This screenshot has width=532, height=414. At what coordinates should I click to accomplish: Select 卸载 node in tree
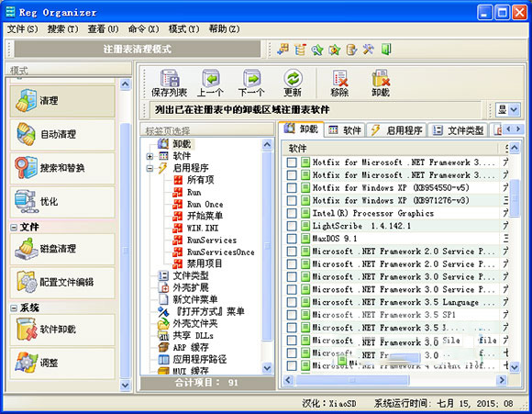(x=182, y=144)
